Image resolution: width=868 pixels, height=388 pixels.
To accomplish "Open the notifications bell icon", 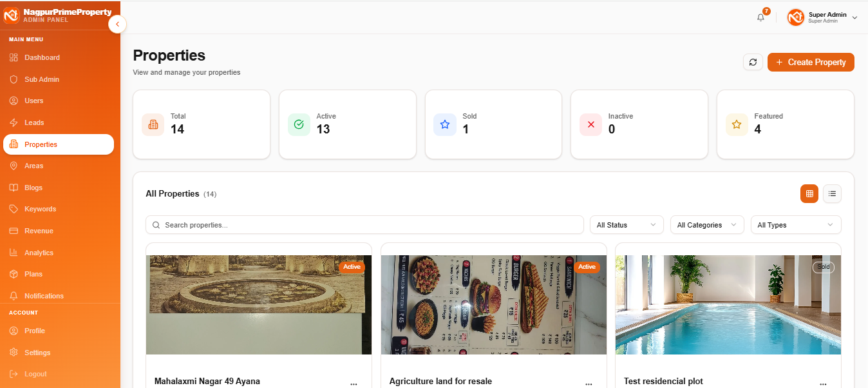I will [x=760, y=17].
